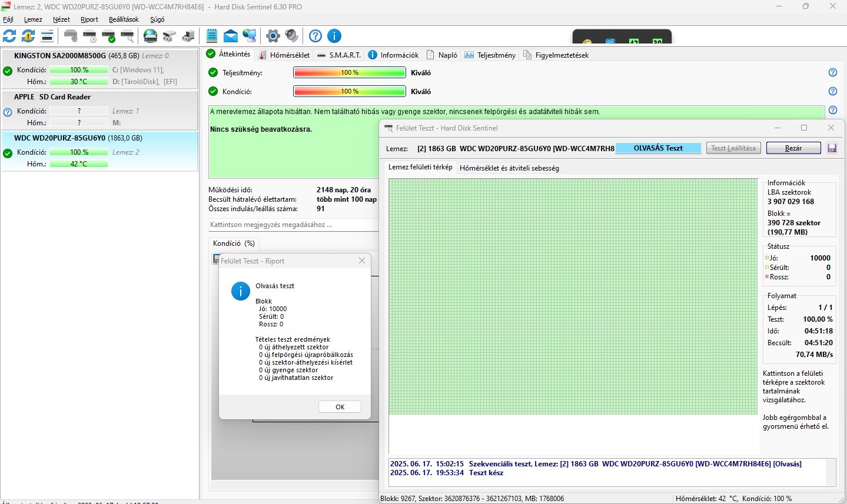Select Hőmérséklet és átviteli sebesség tab
This screenshot has height=504, width=847.
pyautogui.click(x=509, y=168)
